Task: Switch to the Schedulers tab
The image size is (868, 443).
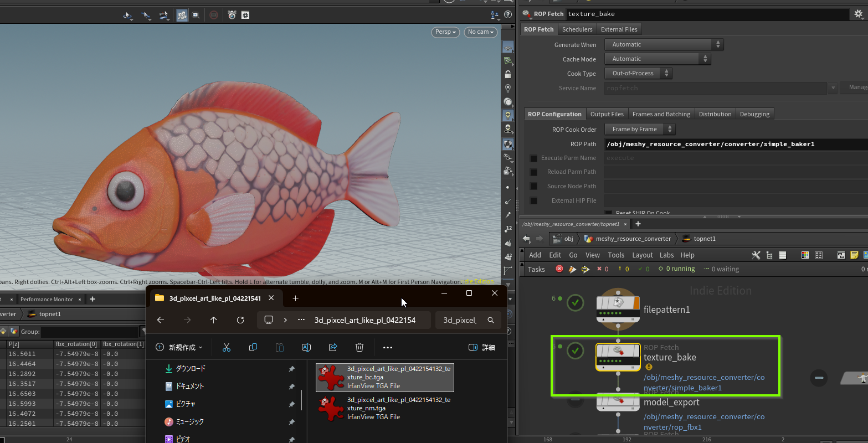Action: click(577, 29)
